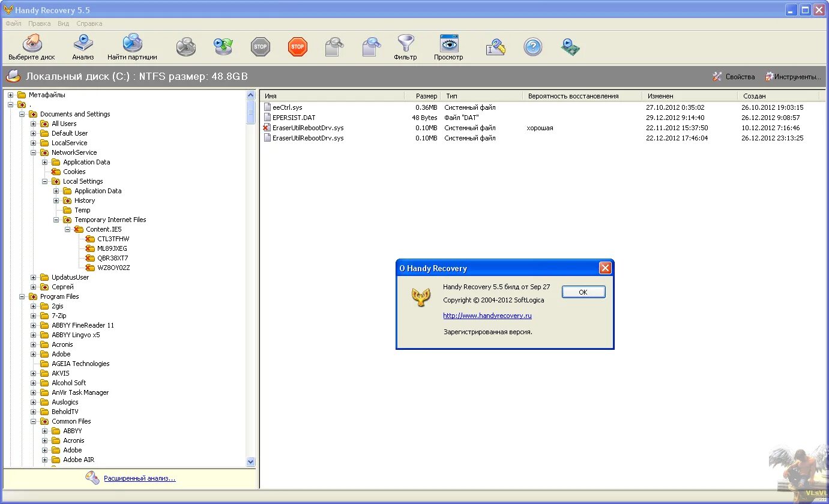
Task: Sort by the Создан column header
Action: click(x=777, y=96)
